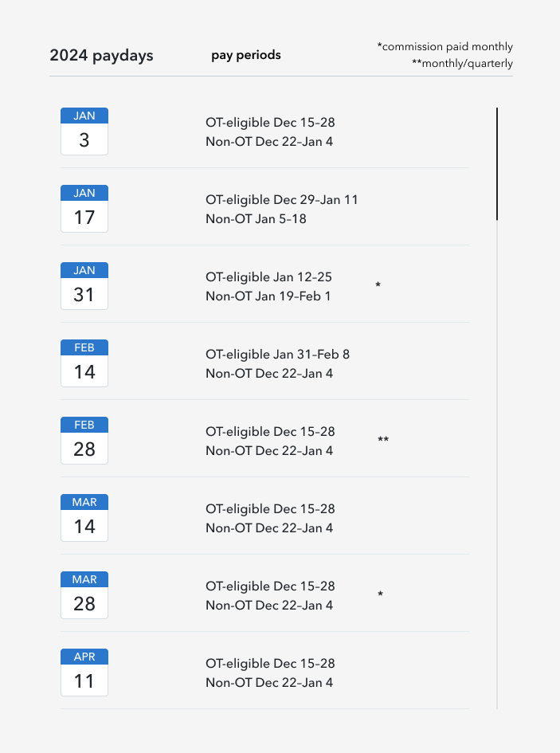Click the double asterisk beside Feb 28
Image resolution: width=560 pixels, height=753 pixels.
(383, 440)
